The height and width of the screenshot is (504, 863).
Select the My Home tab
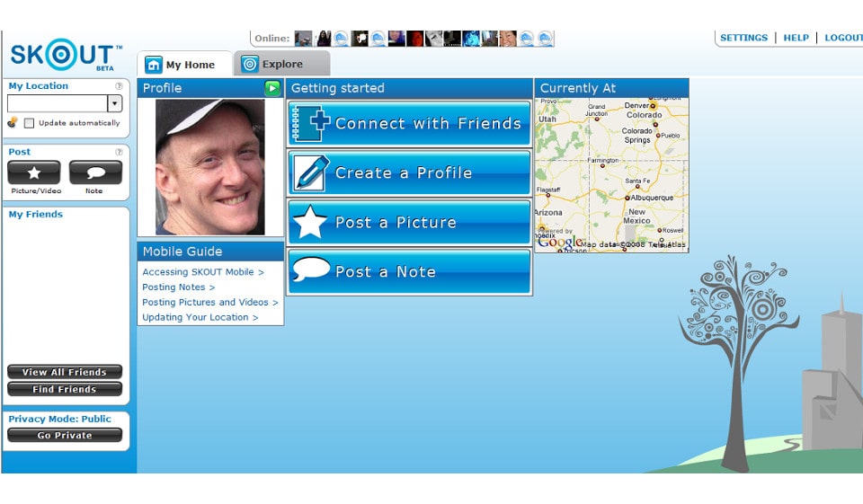[184, 65]
